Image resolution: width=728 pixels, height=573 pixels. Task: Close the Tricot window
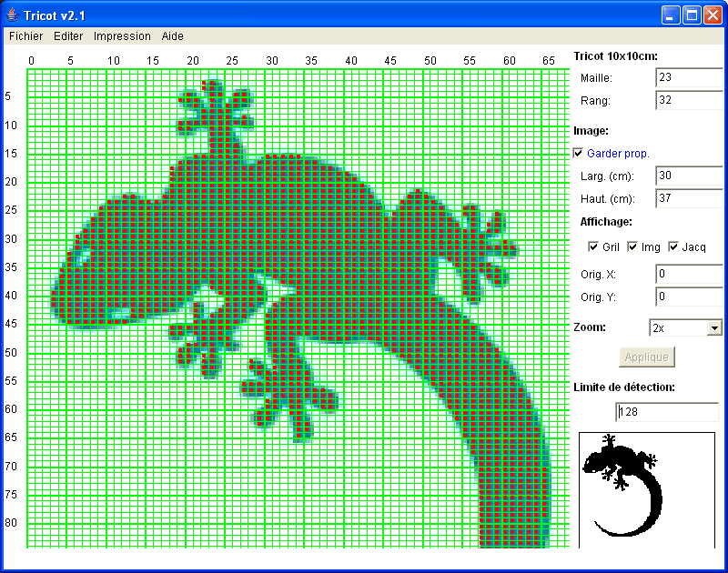pos(713,15)
